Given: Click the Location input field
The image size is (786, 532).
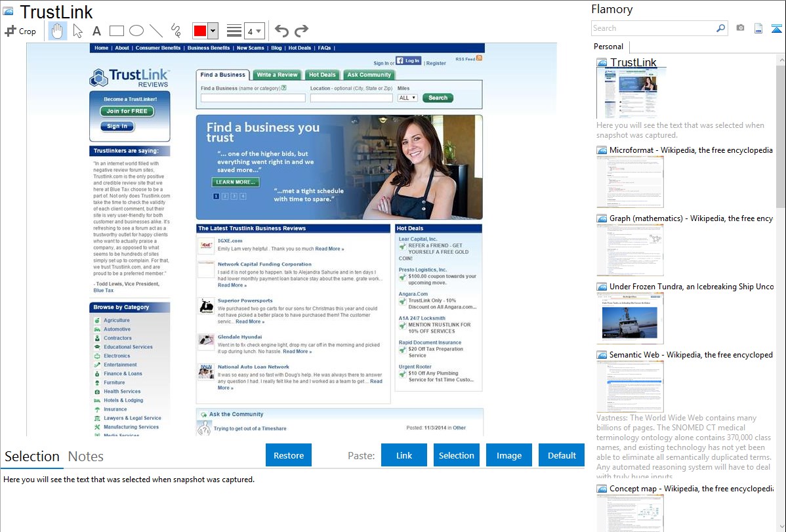Looking at the screenshot, I should (352, 98).
